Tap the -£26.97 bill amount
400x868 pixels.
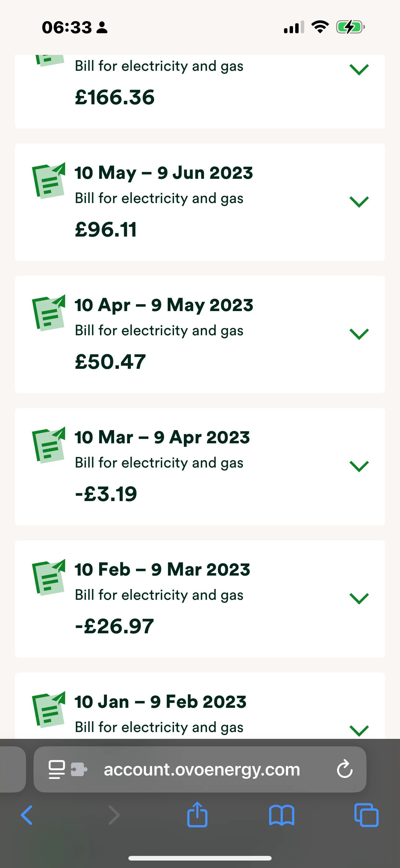pos(114,626)
